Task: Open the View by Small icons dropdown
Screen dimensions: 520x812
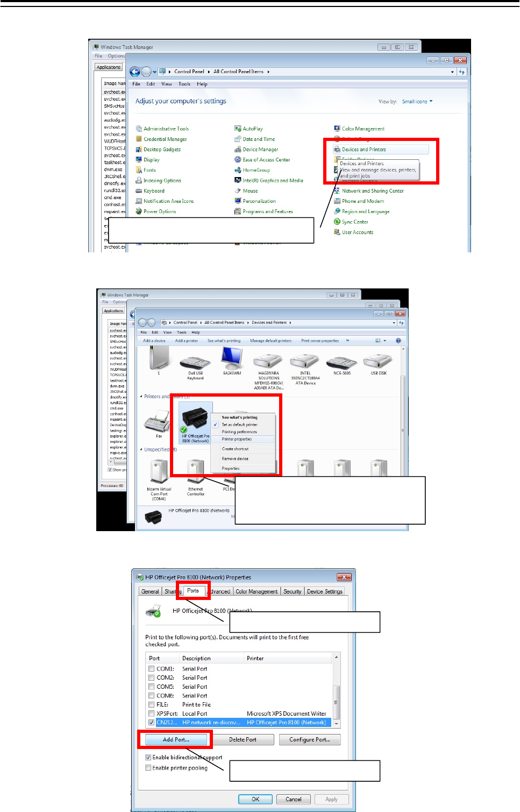Action: pyautogui.click(x=417, y=101)
